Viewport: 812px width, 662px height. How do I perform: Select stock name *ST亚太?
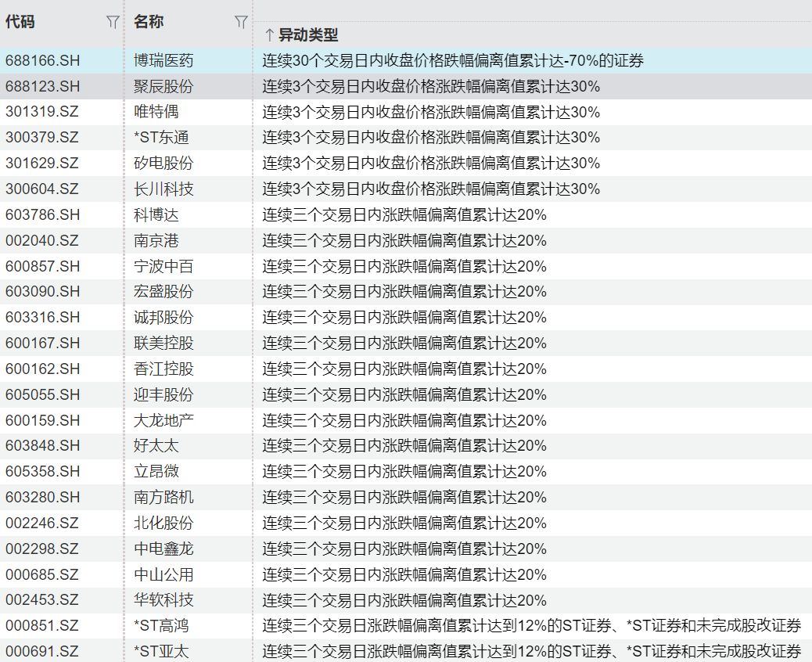(x=162, y=652)
